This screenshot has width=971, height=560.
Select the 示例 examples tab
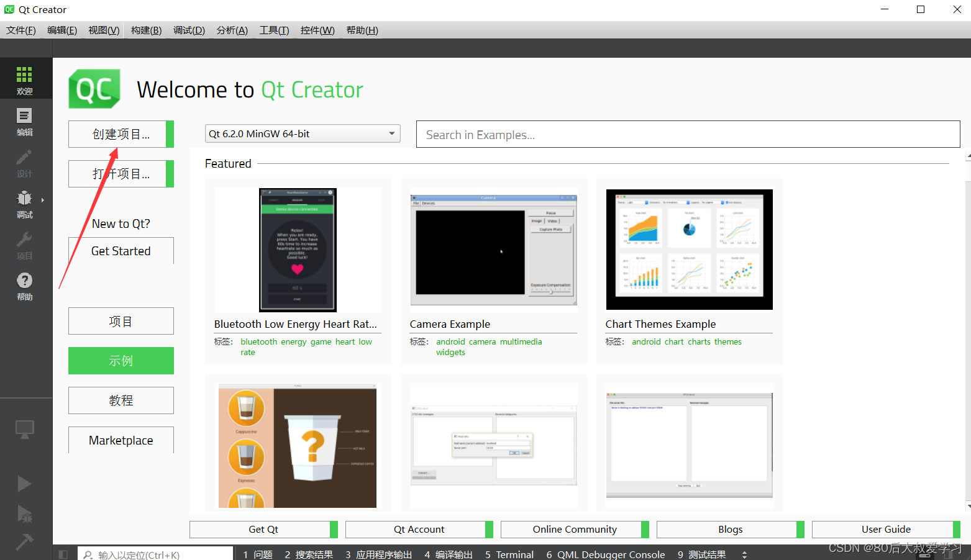click(x=121, y=361)
